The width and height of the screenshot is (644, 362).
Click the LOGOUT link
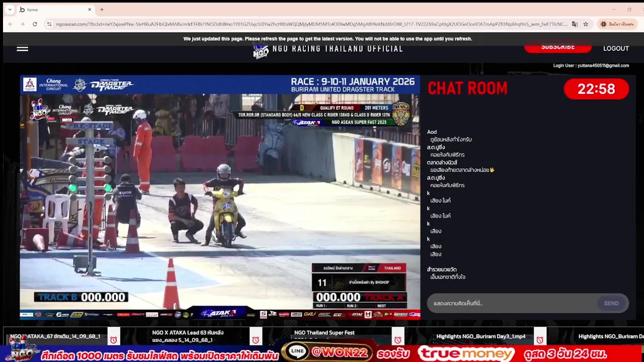click(616, 49)
